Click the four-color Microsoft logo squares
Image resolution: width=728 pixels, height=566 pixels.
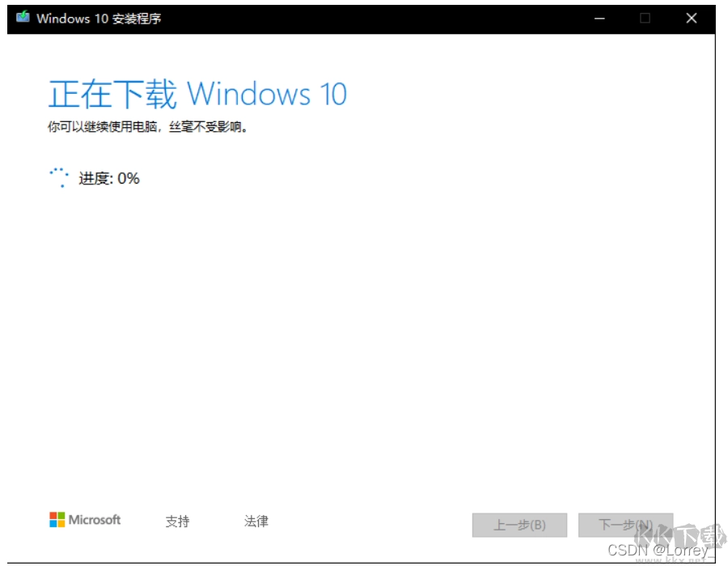(x=57, y=520)
